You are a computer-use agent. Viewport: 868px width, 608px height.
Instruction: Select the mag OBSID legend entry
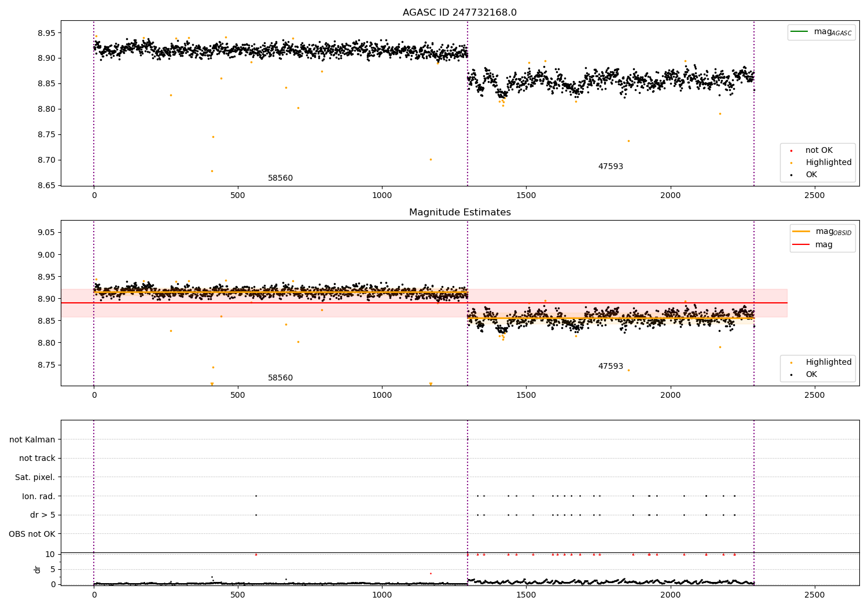coord(822,232)
